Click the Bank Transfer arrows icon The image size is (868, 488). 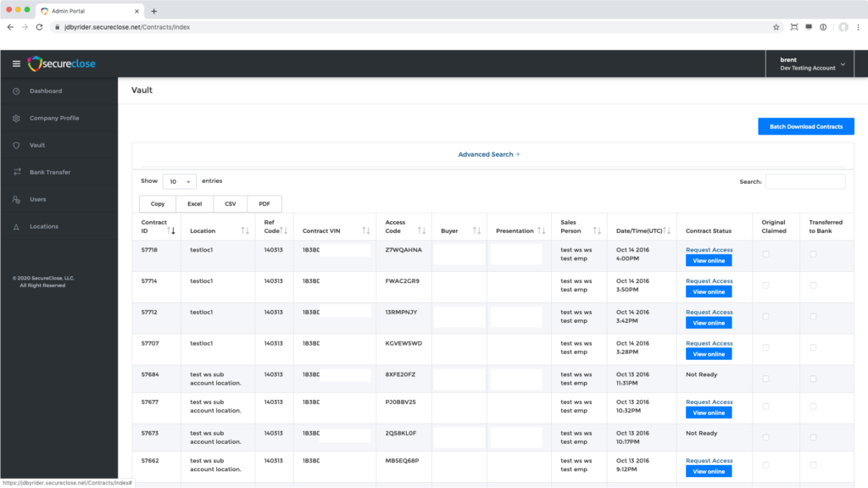(16, 173)
